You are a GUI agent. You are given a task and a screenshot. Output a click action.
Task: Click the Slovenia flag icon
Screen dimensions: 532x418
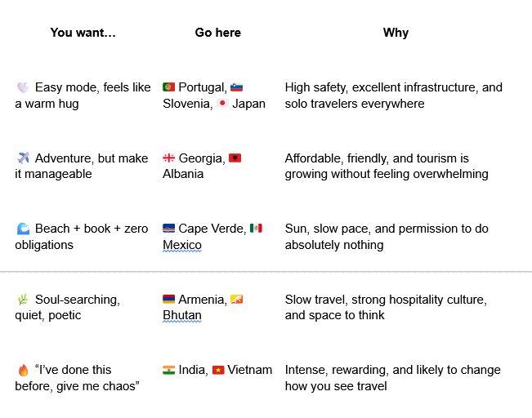[236, 87]
